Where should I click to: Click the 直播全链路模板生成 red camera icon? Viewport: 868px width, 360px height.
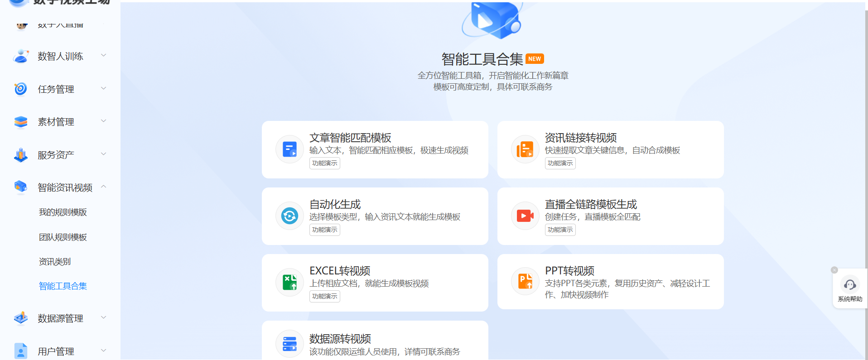click(x=525, y=216)
